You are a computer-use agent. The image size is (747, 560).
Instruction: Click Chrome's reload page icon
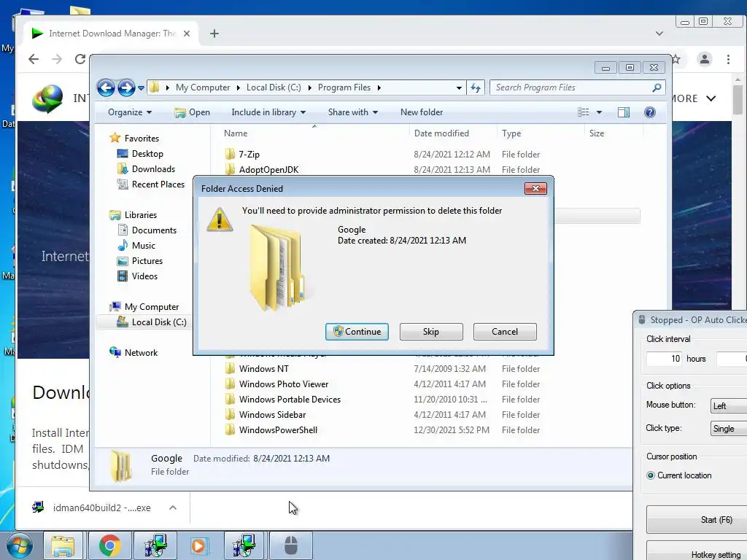coord(80,59)
